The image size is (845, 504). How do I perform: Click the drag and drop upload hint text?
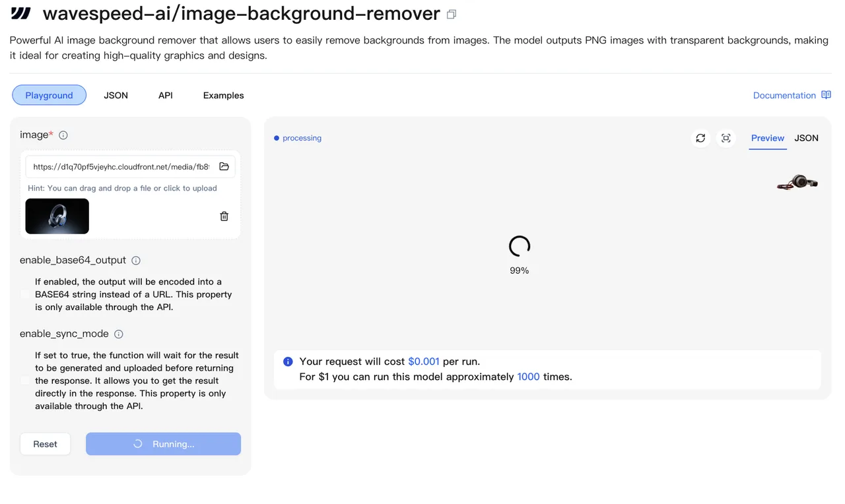(122, 188)
